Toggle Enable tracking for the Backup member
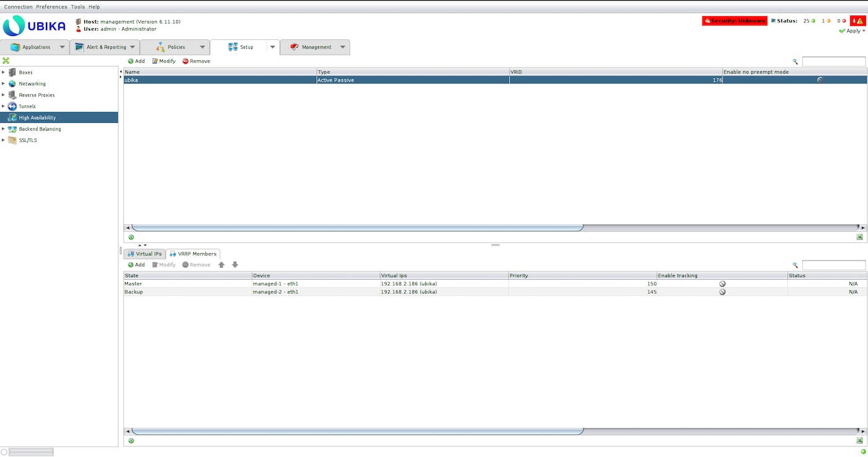This screenshot has width=868, height=457. tap(722, 291)
